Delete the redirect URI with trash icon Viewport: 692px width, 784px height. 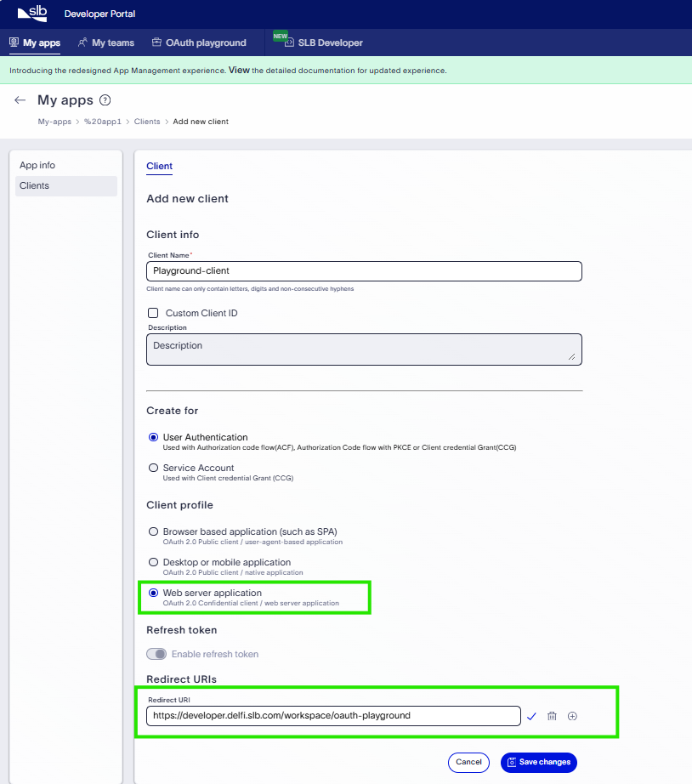[552, 716]
